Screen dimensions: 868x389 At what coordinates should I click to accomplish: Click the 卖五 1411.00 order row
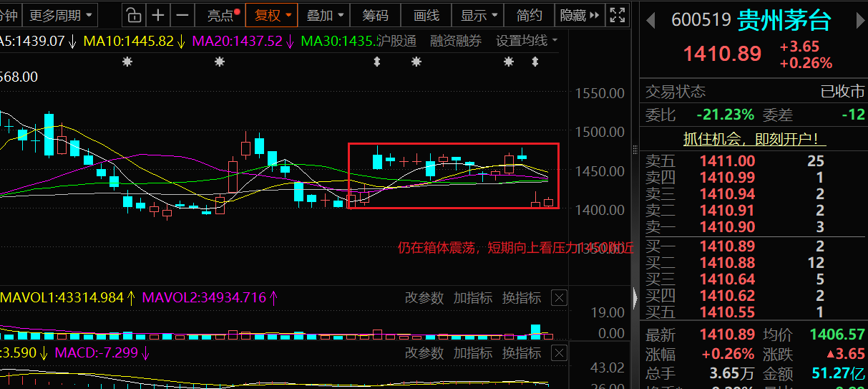click(754, 161)
